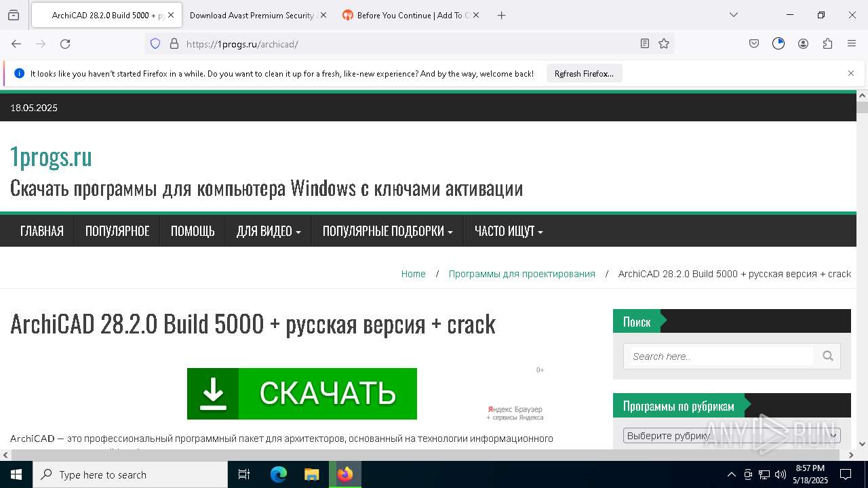This screenshot has height=488, width=868.
Task: Click the Яндекс Браузер ad label
Action: (515, 413)
